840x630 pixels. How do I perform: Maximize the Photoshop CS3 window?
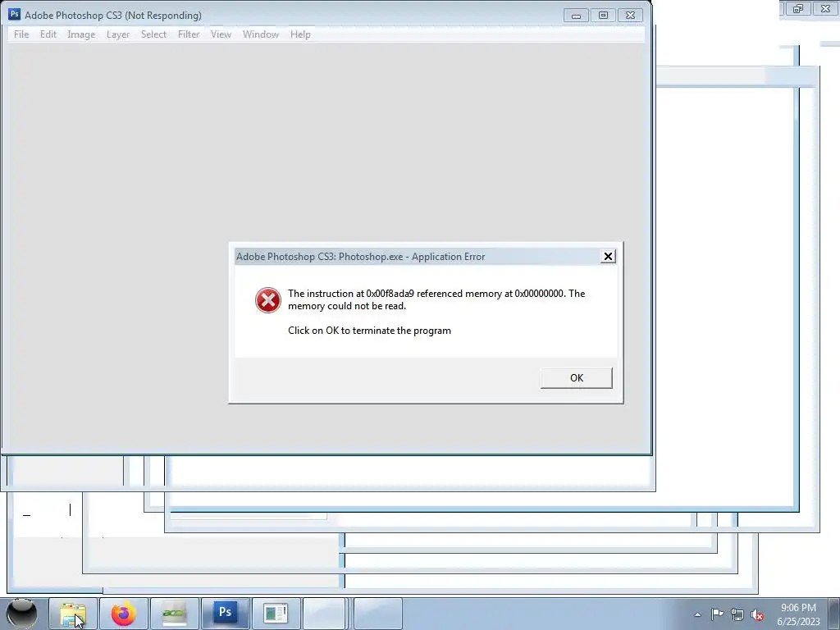pyautogui.click(x=603, y=16)
